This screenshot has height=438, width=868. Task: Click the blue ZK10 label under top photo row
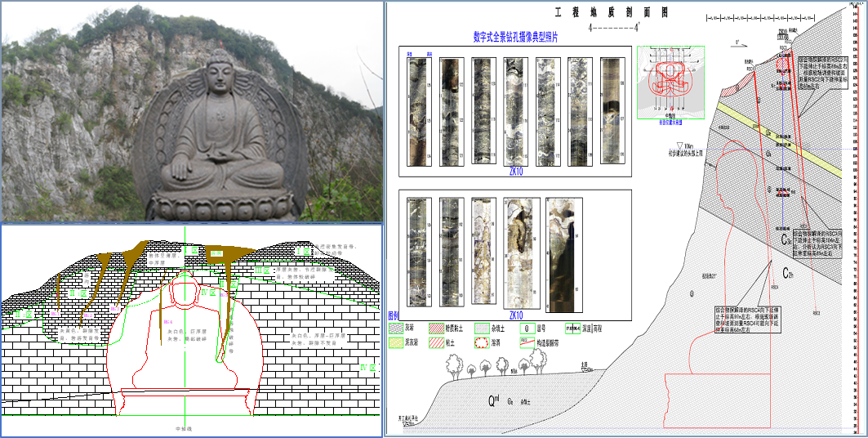(515, 172)
